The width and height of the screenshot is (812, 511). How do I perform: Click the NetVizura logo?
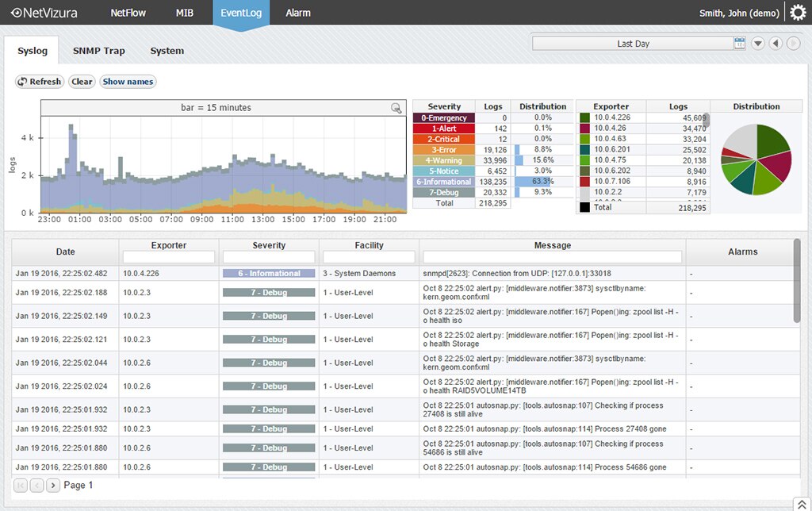pos(44,13)
